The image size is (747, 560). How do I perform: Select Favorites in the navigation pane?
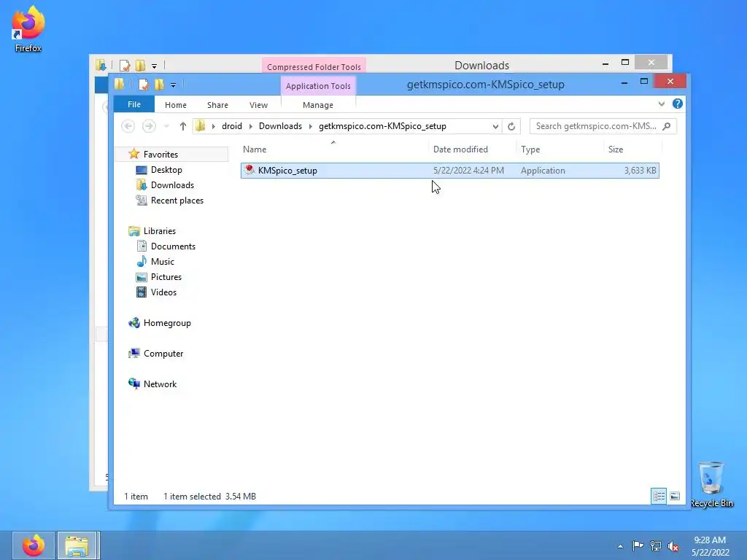click(x=160, y=155)
